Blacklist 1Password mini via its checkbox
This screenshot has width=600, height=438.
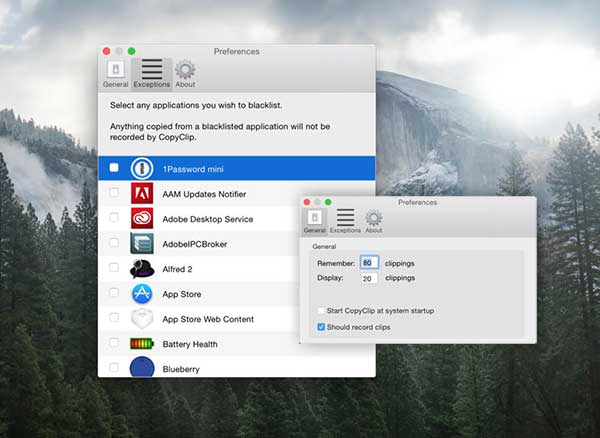coord(114,168)
